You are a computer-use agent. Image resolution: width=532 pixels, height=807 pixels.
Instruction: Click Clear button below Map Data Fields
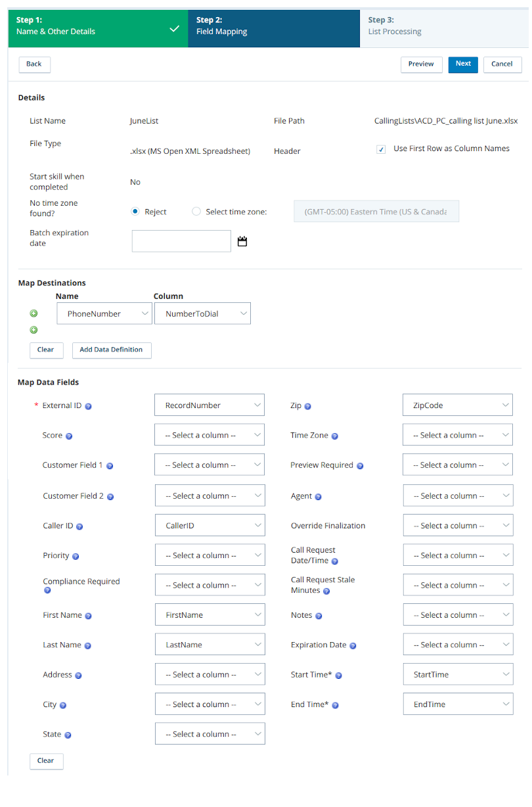click(46, 761)
